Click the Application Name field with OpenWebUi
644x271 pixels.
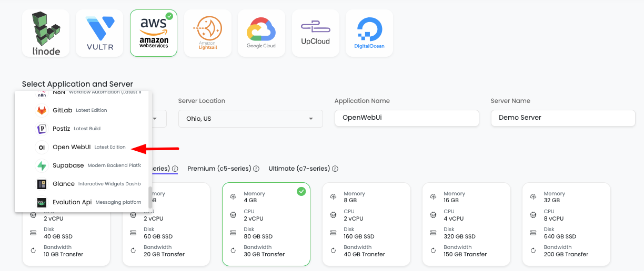pos(407,118)
